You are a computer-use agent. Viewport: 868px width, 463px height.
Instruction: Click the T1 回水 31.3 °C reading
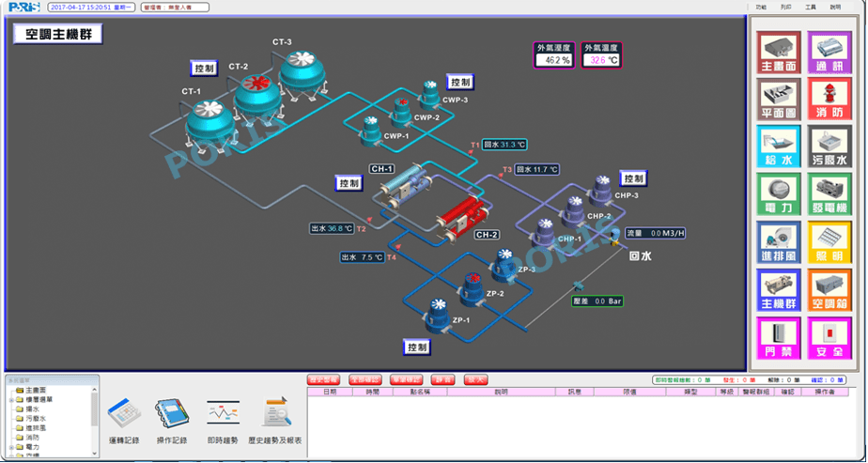point(504,145)
